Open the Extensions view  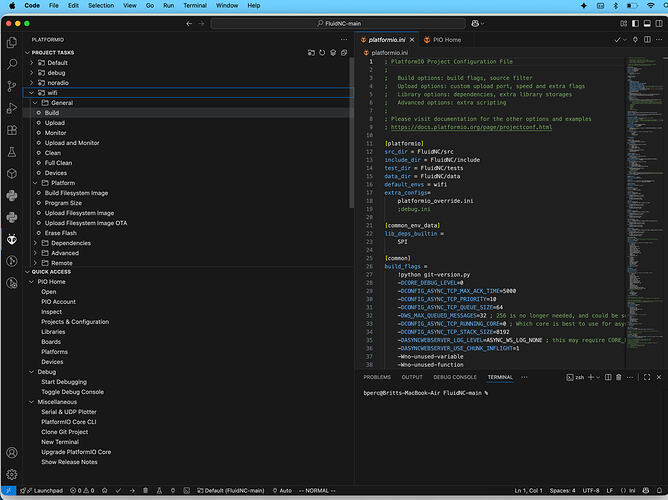[x=12, y=130]
